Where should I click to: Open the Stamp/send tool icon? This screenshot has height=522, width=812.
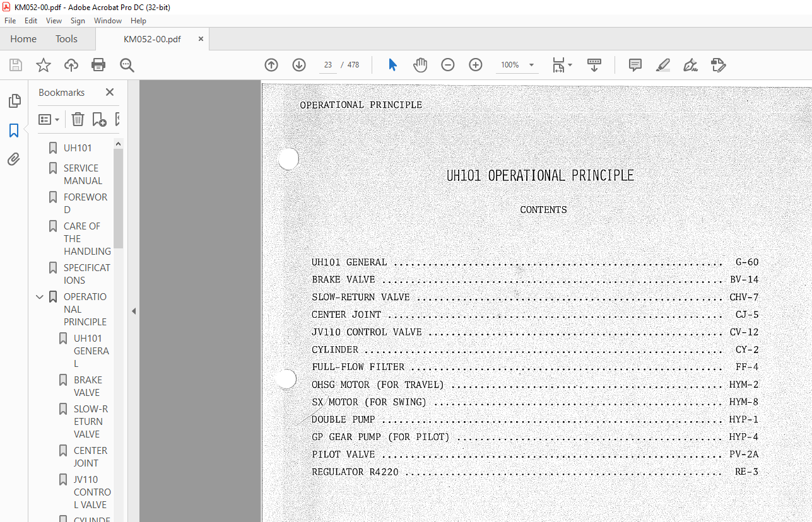pyautogui.click(x=719, y=65)
